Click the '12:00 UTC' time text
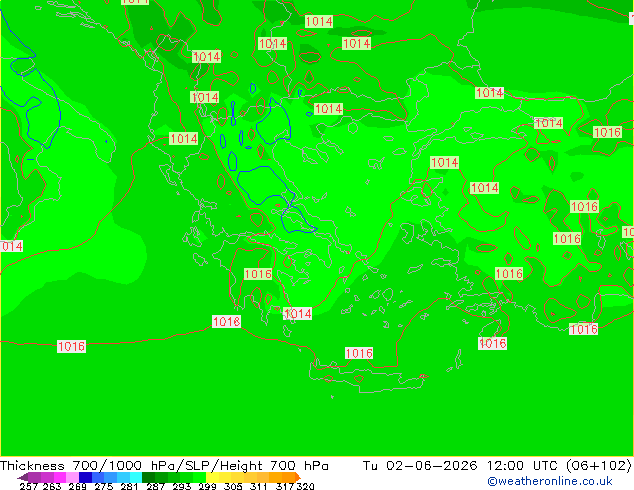The image size is (634, 490). [x=522, y=466]
